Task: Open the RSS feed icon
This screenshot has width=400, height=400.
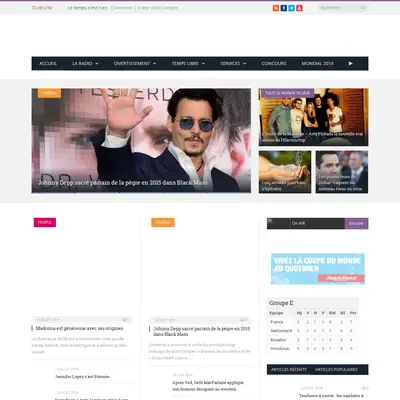Action: [x=276, y=8]
